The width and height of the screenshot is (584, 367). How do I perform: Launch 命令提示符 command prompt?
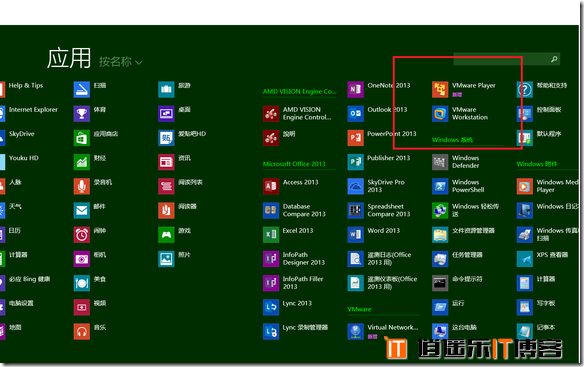point(457,283)
